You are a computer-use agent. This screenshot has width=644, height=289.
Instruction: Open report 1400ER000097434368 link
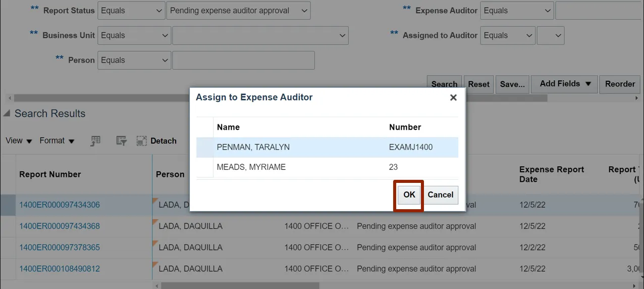60,226
